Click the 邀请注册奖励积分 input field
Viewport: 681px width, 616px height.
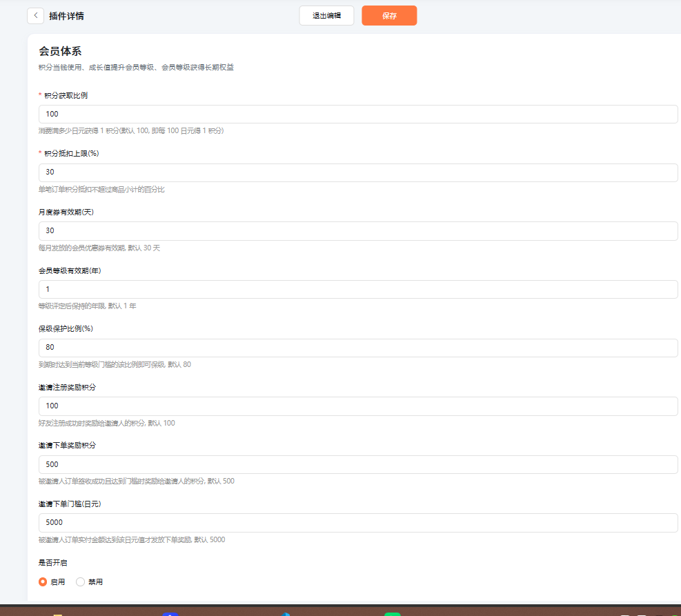pos(358,406)
